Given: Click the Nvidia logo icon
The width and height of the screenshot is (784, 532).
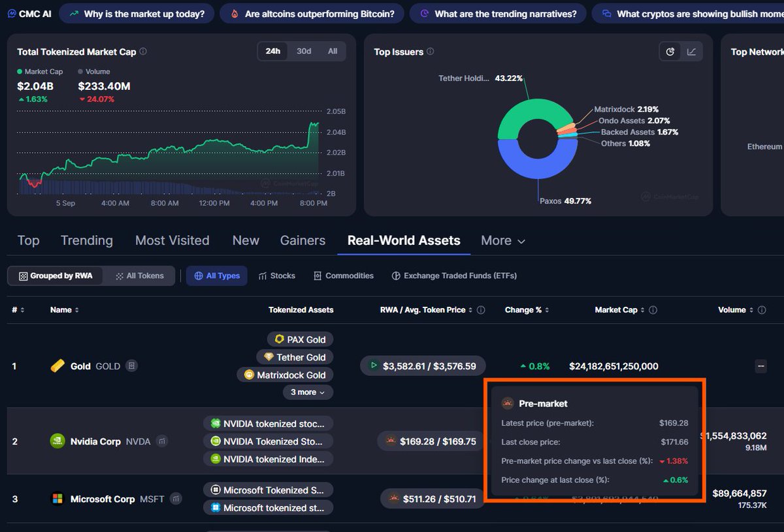Looking at the screenshot, I should pos(57,441).
